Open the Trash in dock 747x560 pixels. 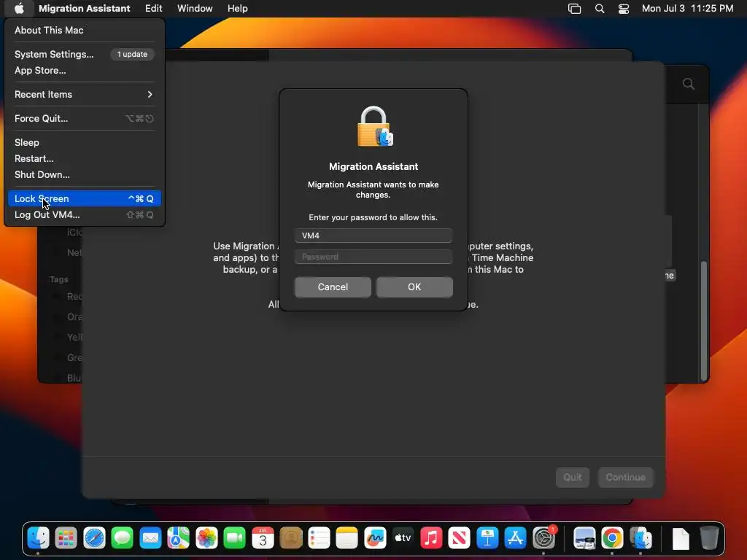tap(709, 538)
